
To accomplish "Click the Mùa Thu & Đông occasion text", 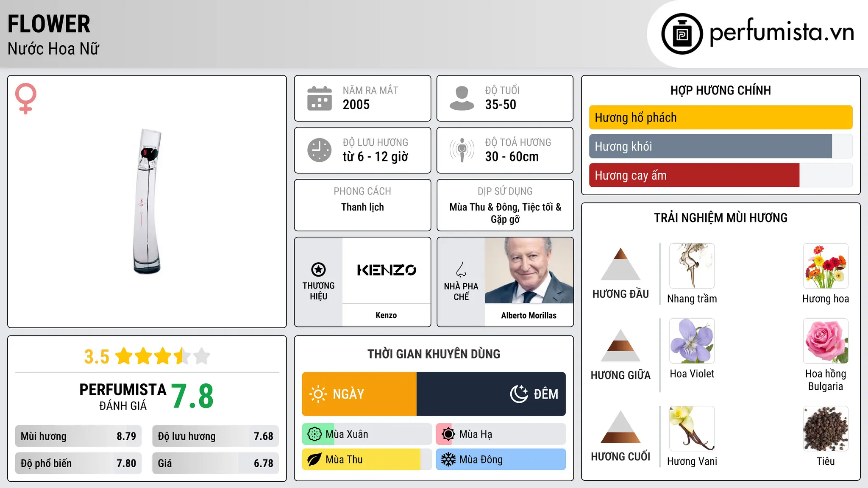I will [x=505, y=213].
